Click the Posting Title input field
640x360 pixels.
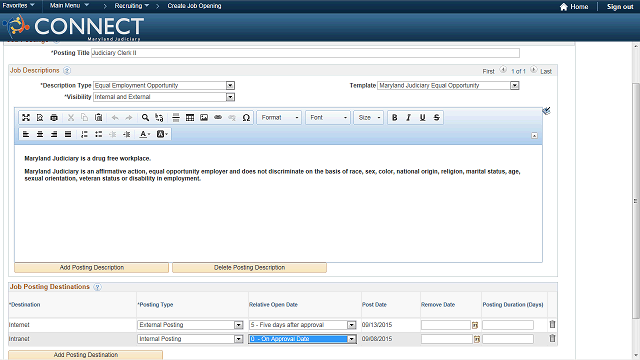305,53
